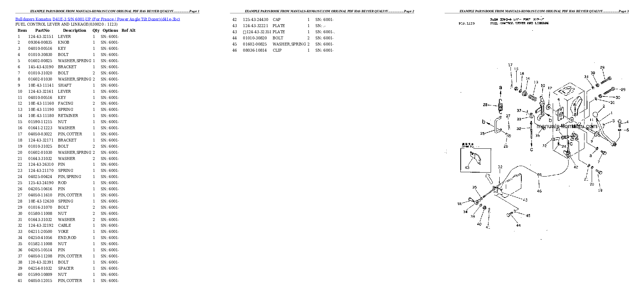Open the inset detail box showing plate 43
Image resolution: width=644 pixels, height=304 pixels.
pos(476,160)
